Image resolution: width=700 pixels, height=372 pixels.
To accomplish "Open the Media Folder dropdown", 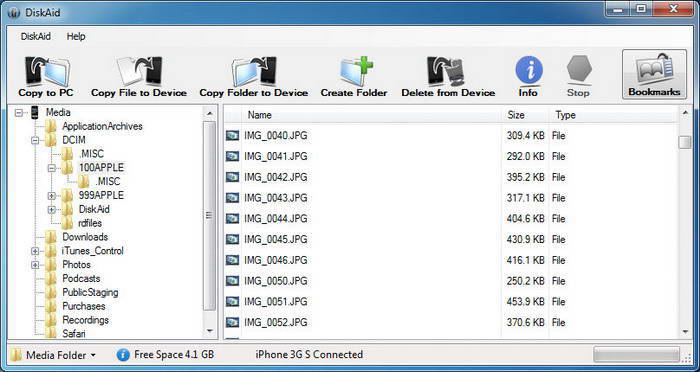I will tap(53, 355).
